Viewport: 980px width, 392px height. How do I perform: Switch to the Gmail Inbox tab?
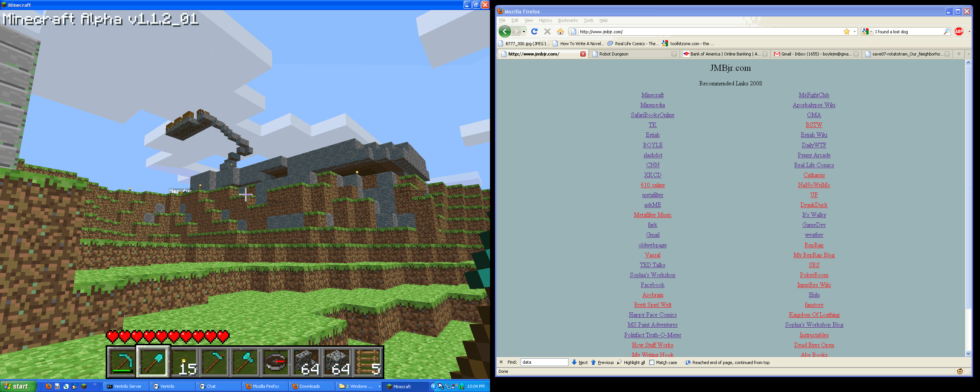coord(817,54)
